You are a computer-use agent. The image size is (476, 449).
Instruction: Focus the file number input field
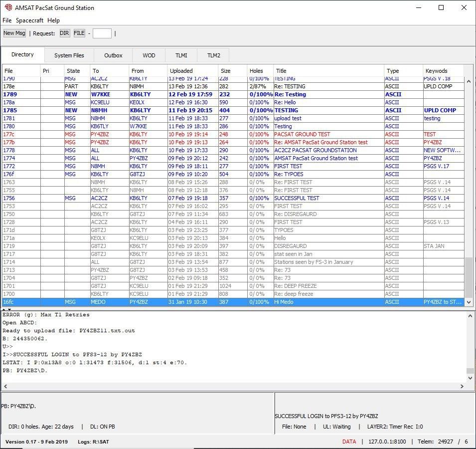pyautogui.click(x=102, y=33)
